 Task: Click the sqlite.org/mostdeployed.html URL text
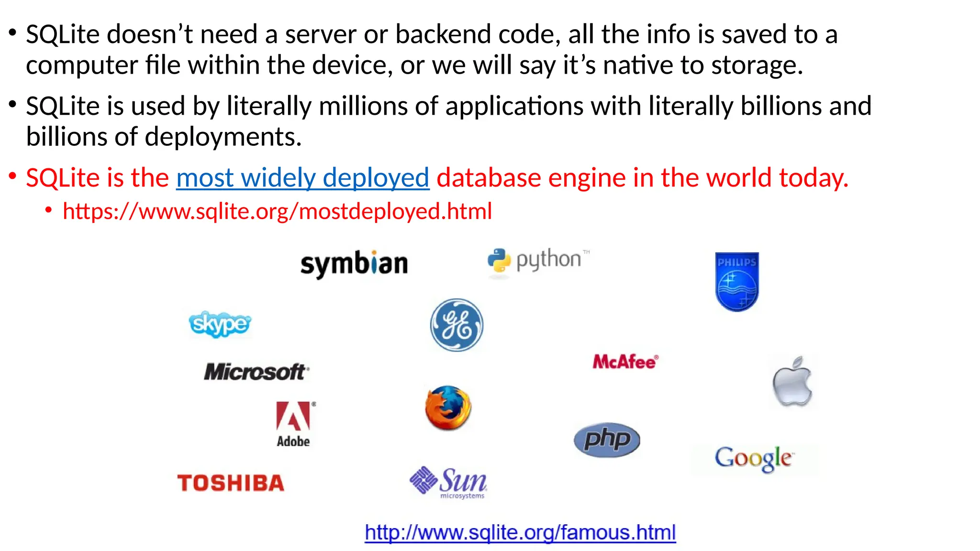point(277,211)
